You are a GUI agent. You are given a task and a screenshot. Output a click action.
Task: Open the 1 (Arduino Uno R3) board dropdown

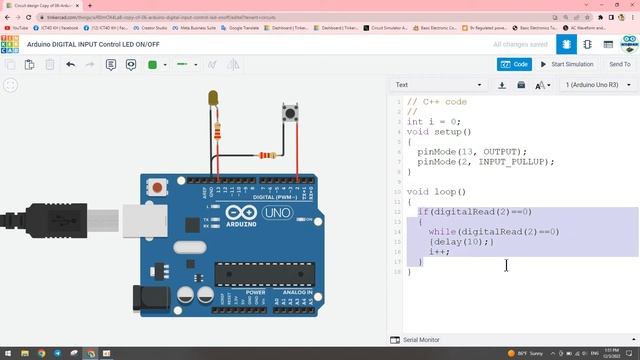598,85
